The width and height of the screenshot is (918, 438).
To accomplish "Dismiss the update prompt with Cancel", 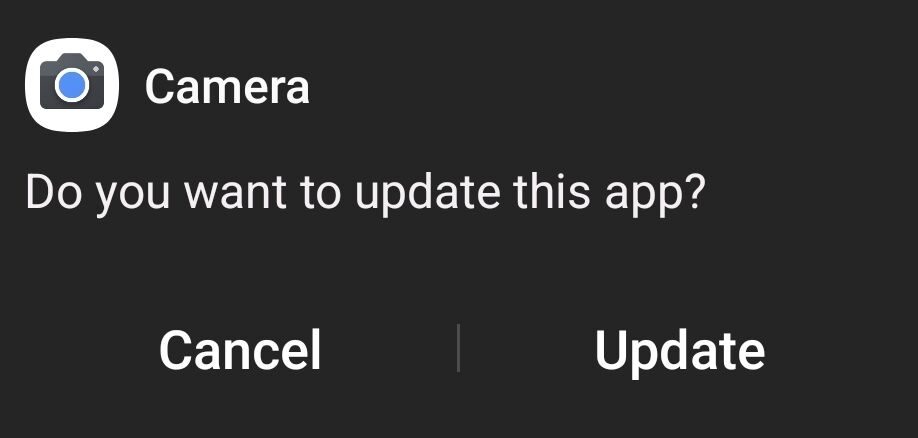I will click(240, 350).
